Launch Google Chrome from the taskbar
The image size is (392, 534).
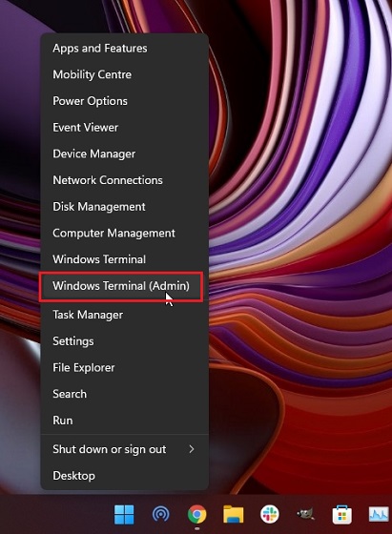pos(196,514)
